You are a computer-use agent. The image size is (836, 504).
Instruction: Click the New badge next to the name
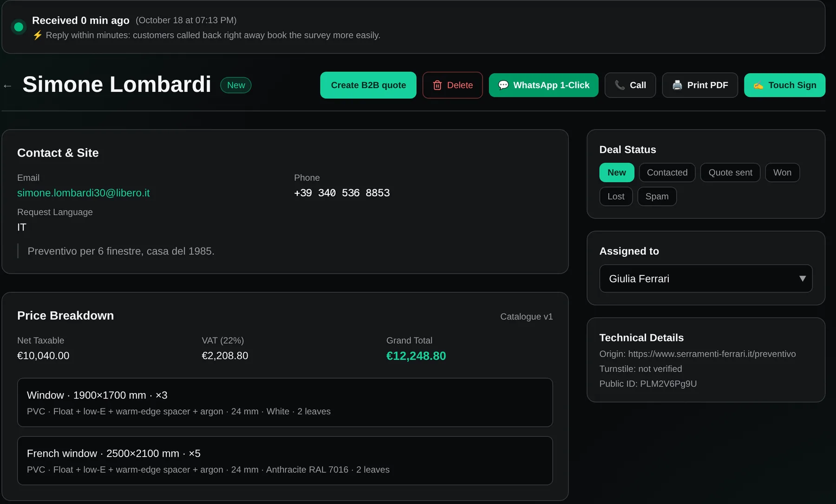click(x=236, y=85)
